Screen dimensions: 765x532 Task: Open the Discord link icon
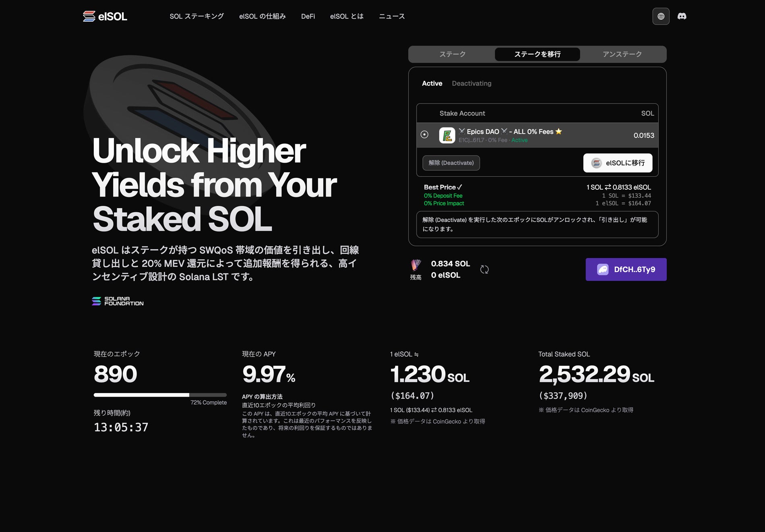tap(682, 16)
